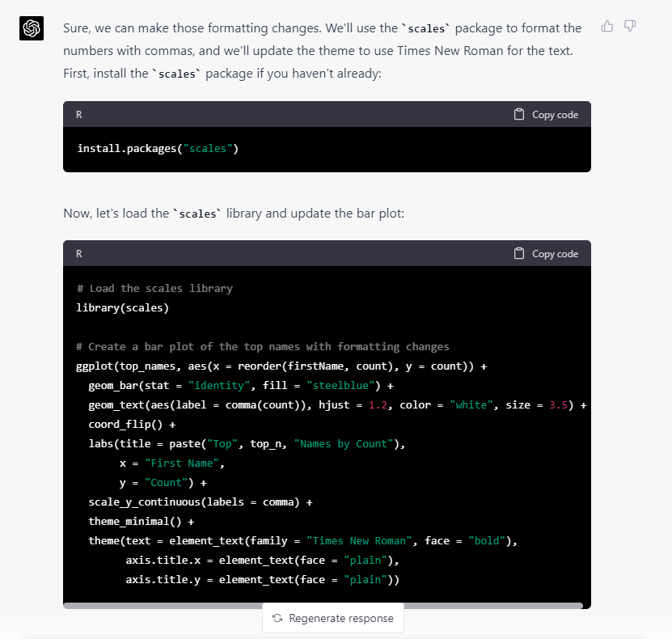
Task: Click the ggplot(top_names, aes(...)) line
Action: tap(281, 366)
